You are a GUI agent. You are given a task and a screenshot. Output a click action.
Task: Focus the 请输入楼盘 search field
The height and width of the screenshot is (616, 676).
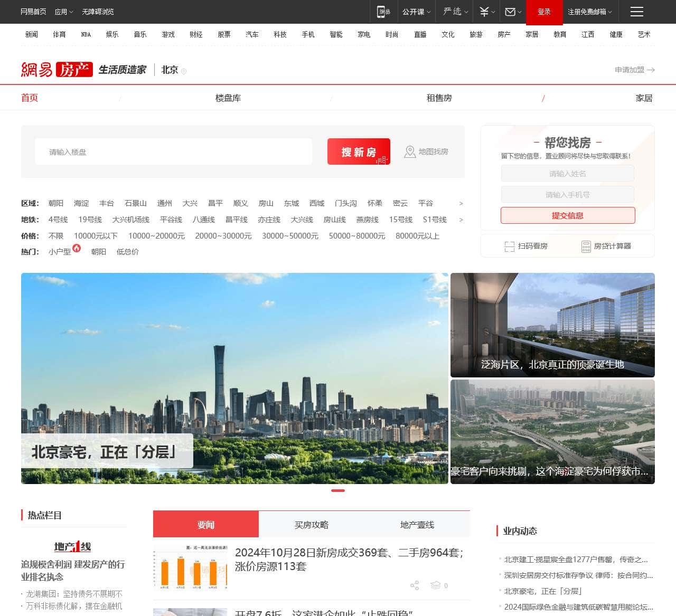coord(174,152)
